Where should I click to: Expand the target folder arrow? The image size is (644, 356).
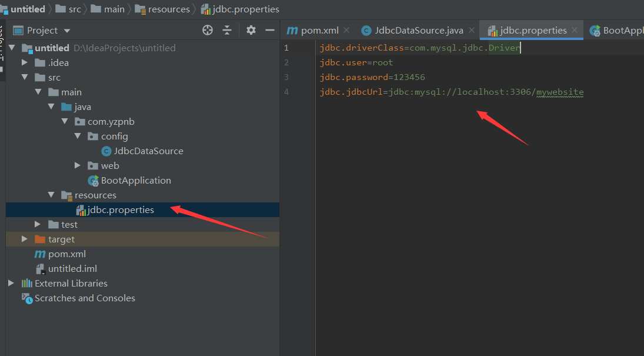[x=25, y=239]
